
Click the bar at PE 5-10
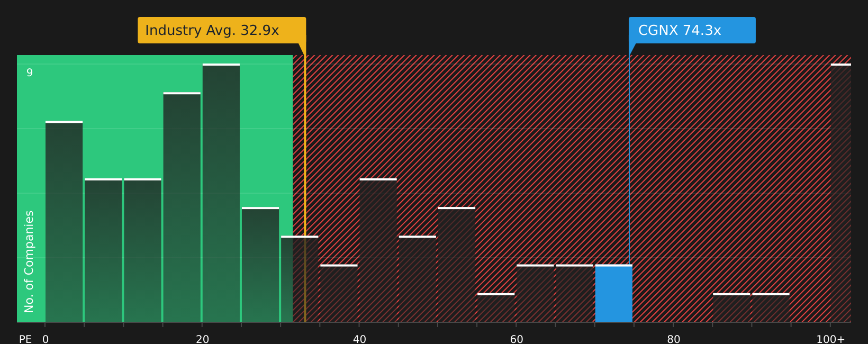103,250
